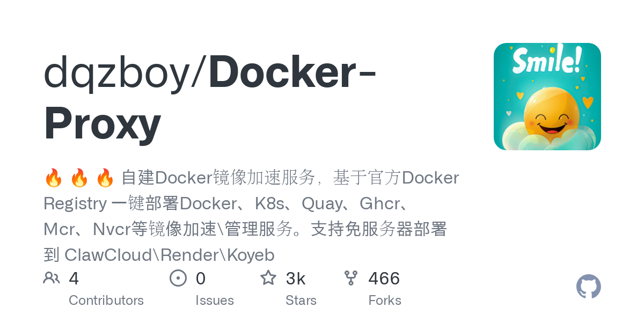
Task: Click the 466 forks count
Action: click(x=384, y=279)
